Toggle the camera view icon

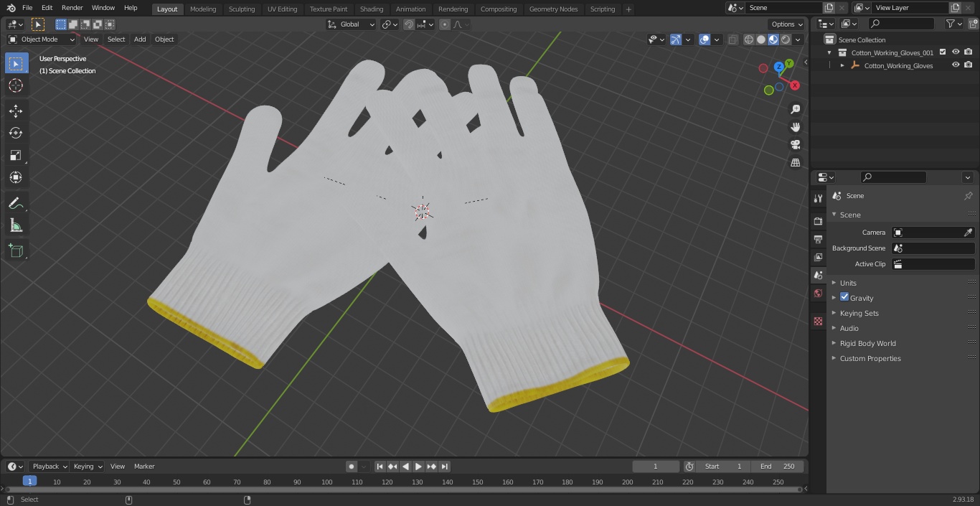click(795, 145)
